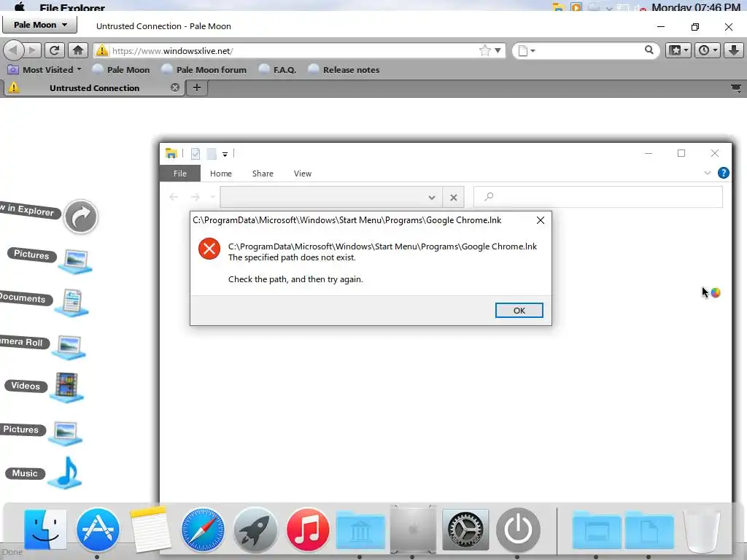Open the F.A.Q. bookmark

(278, 69)
